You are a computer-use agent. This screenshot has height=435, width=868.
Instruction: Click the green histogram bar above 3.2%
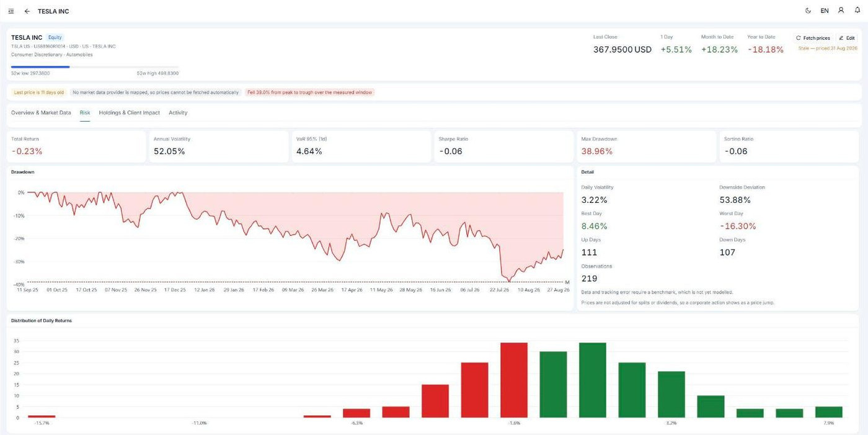tap(671, 394)
